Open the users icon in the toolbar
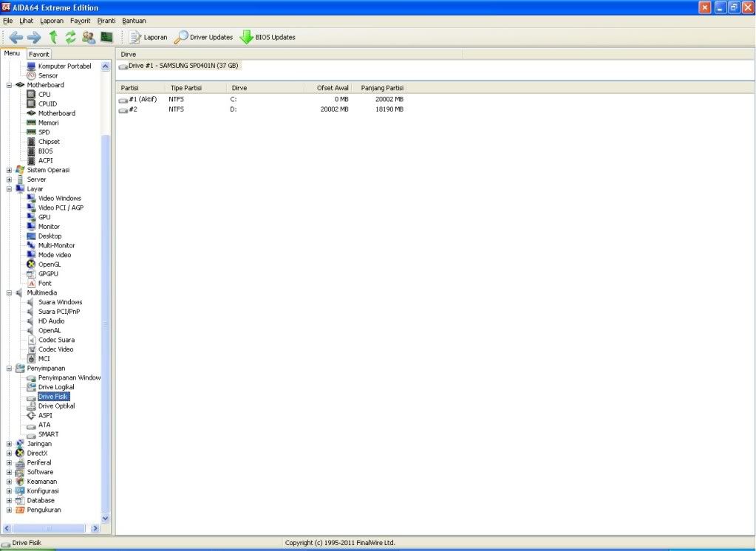This screenshot has height=551, width=756. coord(89,37)
